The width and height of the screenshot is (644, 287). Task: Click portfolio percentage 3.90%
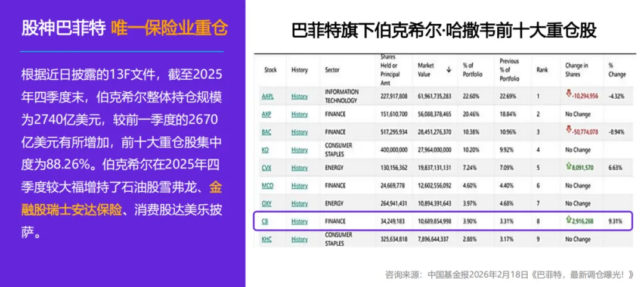pos(469,222)
